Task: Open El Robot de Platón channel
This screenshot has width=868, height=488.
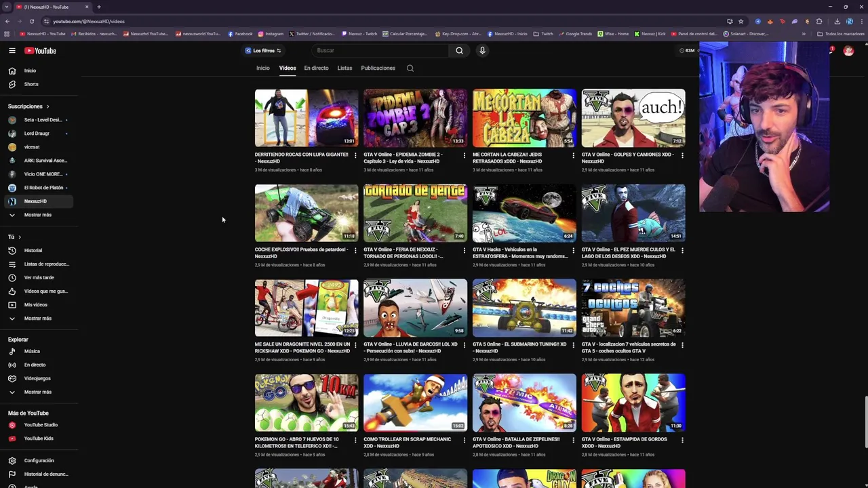Action: click(x=39, y=188)
